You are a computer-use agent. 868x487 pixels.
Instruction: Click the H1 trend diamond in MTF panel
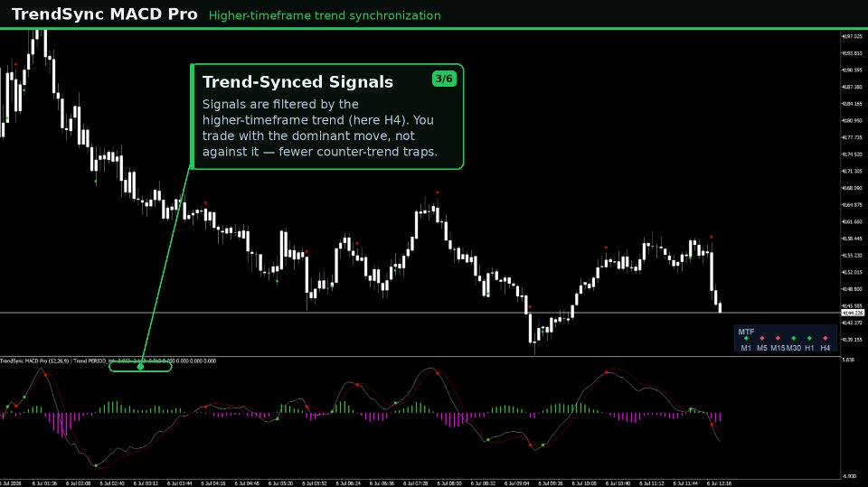click(809, 338)
